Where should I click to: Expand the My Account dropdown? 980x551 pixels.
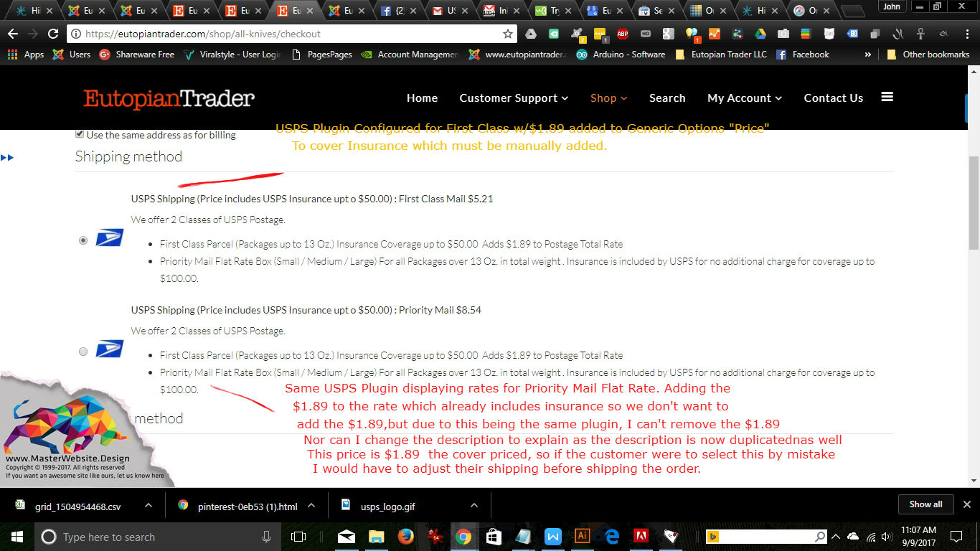745,98
